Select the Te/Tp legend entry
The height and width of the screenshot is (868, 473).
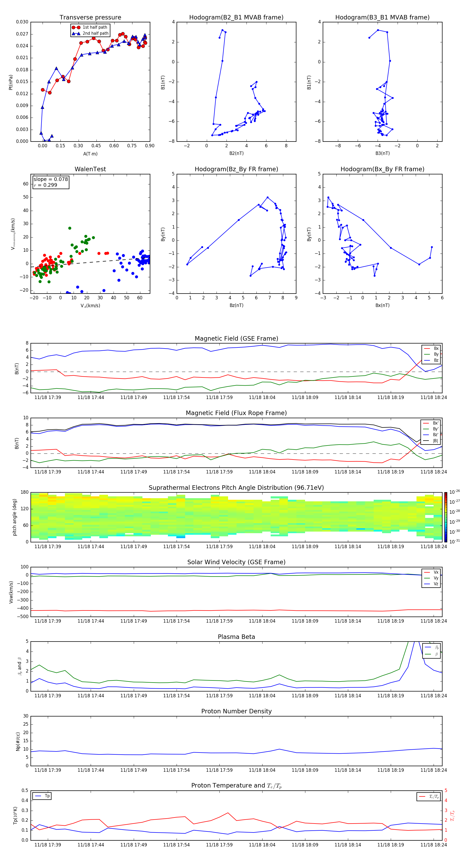[429, 796]
